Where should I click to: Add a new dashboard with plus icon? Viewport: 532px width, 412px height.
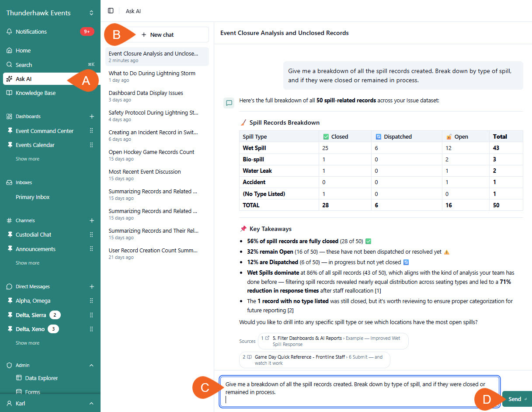click(92, 116)
